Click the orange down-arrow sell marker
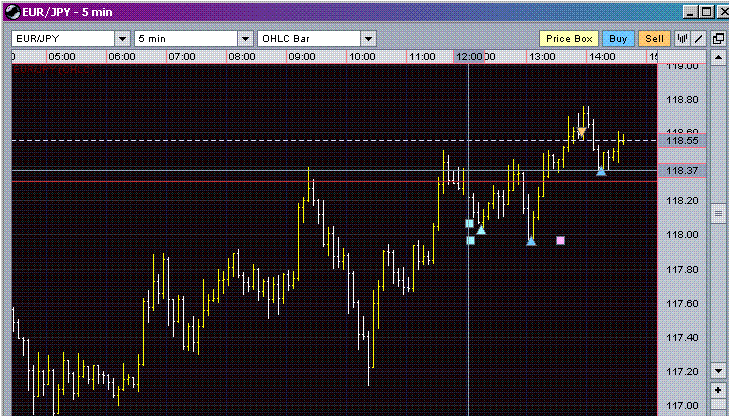 [x=581, y=132]
